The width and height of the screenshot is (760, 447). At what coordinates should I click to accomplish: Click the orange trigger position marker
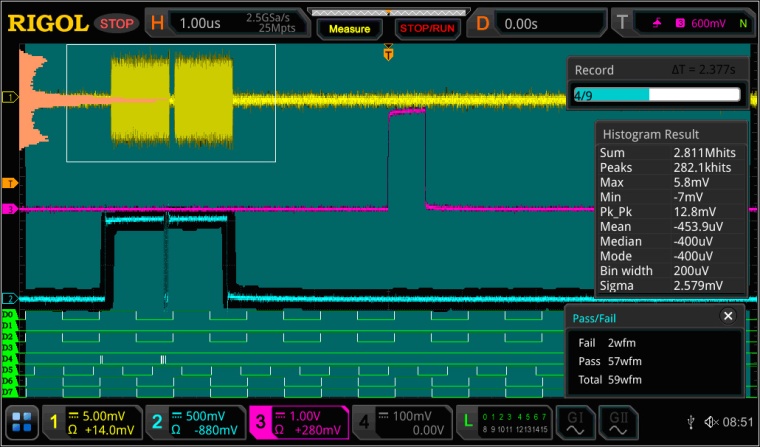coord(388,55)
